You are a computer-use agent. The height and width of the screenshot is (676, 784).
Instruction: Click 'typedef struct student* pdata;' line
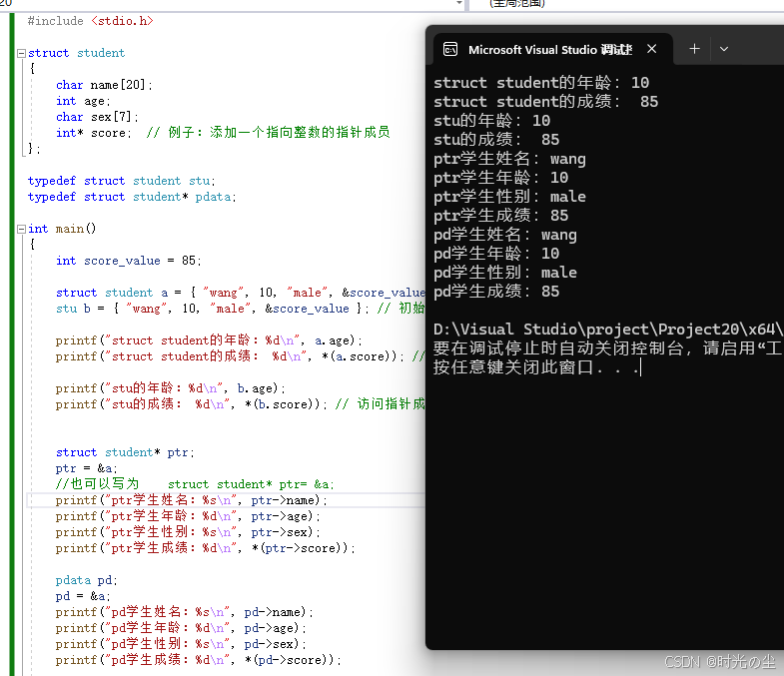click(x=132, y=197)
